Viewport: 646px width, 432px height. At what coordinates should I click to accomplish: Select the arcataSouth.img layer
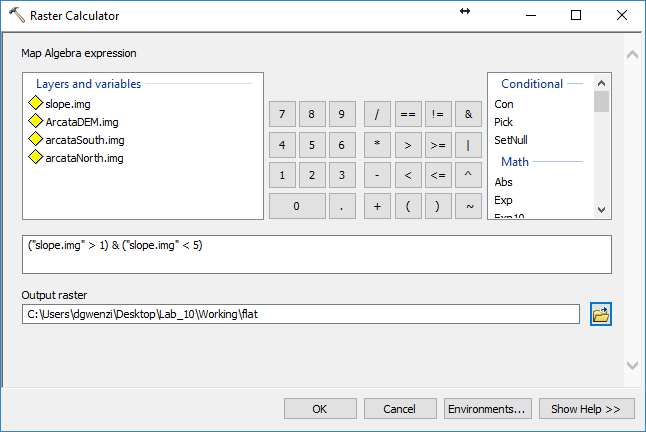(84, 140)
